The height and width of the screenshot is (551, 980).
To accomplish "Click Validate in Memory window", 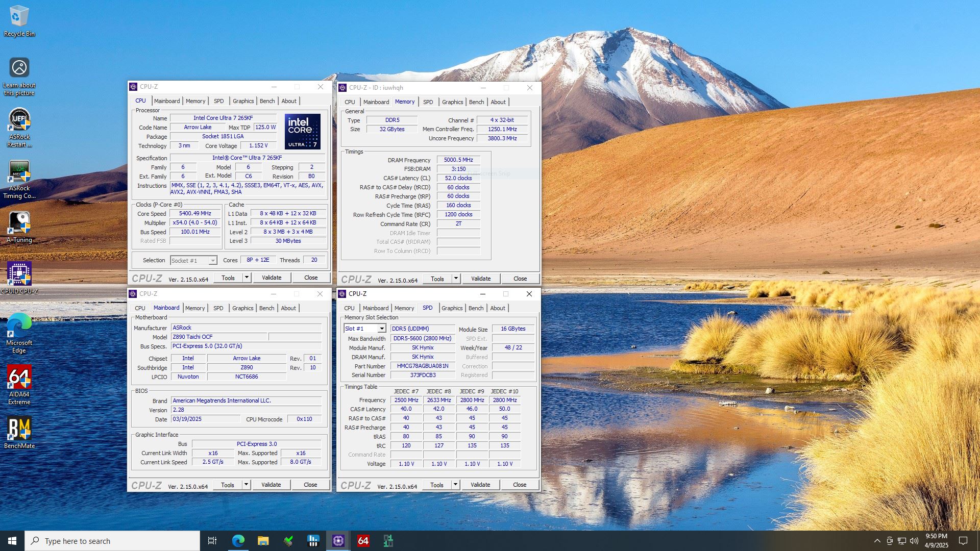I will coord(481,279).
